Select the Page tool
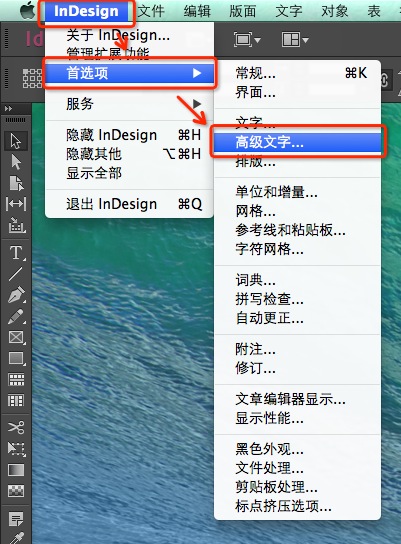 point(16,183)
